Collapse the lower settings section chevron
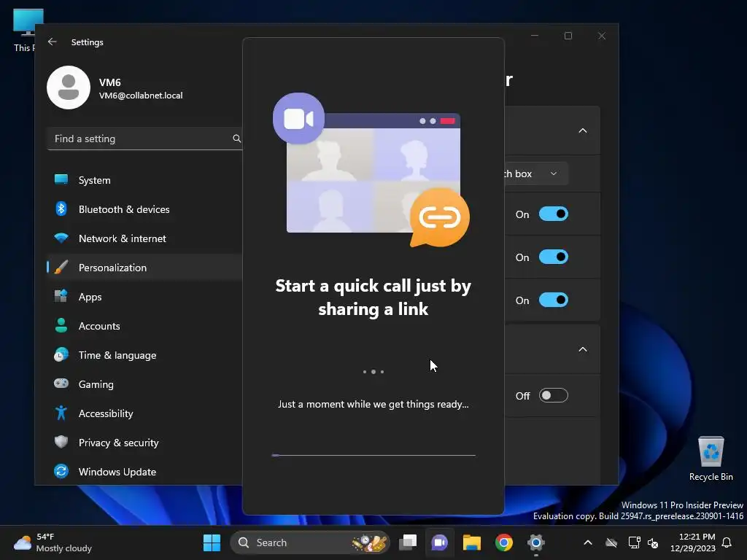The height and width of the screenshot is (560, 747). 582,349
